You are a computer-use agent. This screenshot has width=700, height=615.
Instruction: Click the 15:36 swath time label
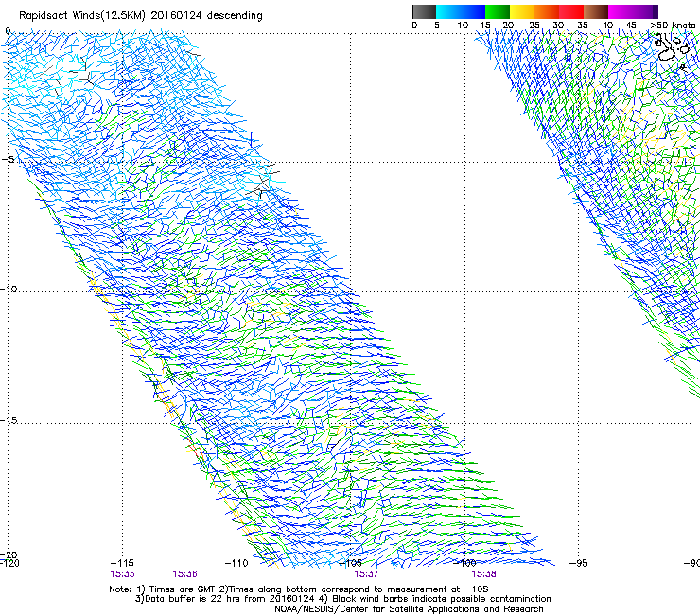point(184,574)
